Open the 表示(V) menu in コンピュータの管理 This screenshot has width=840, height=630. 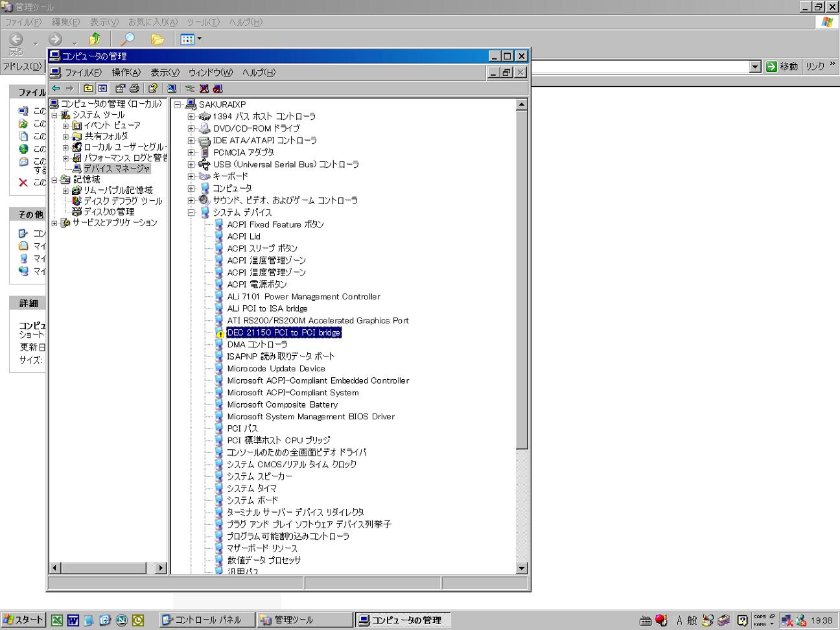(x=165, y=73)
